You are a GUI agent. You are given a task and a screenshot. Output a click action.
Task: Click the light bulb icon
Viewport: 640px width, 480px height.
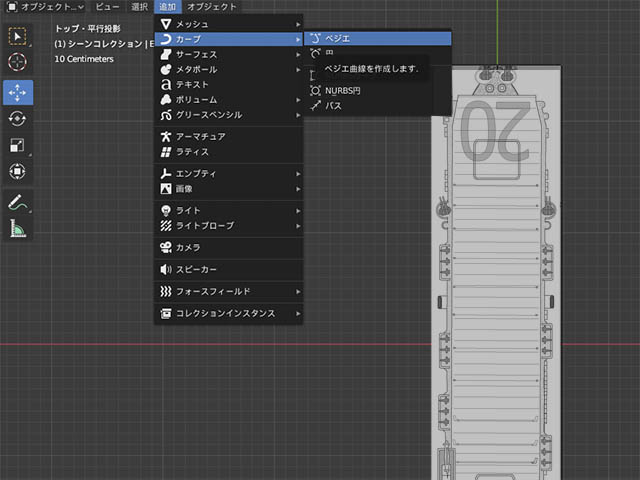[x=166, y=211]
